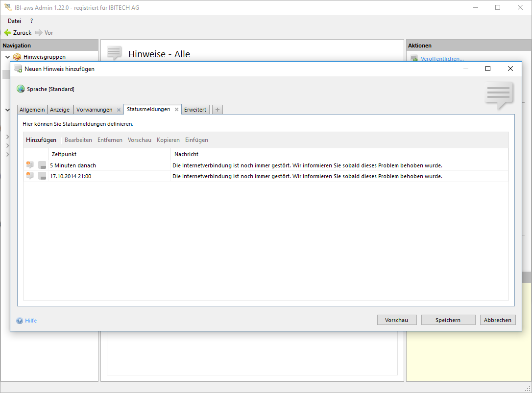Open the Datei menu
Image resolution: width=532 pixels, height=393 pixels.
tap(14, 21)
